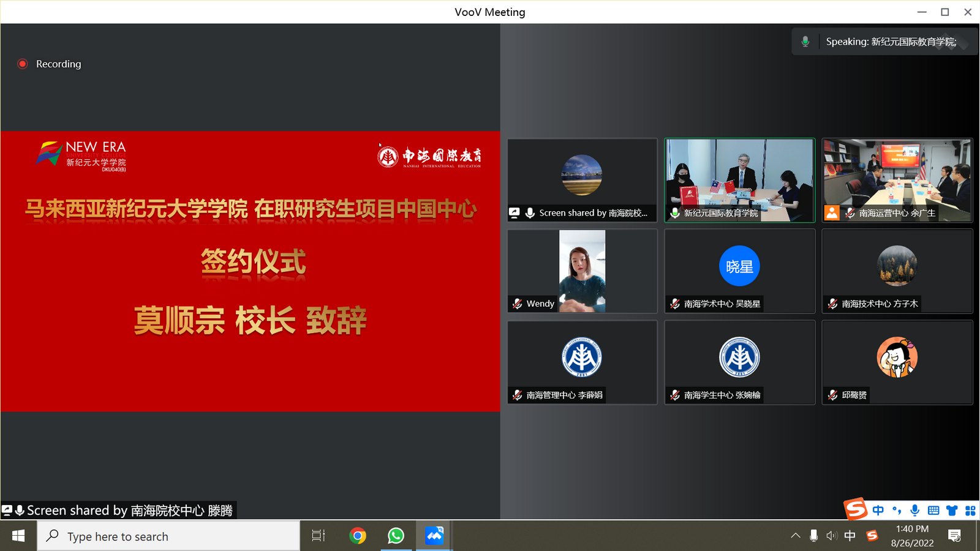Open the Sogou skin shirt icon
980x551 pixels.
[x=952, y=511]
